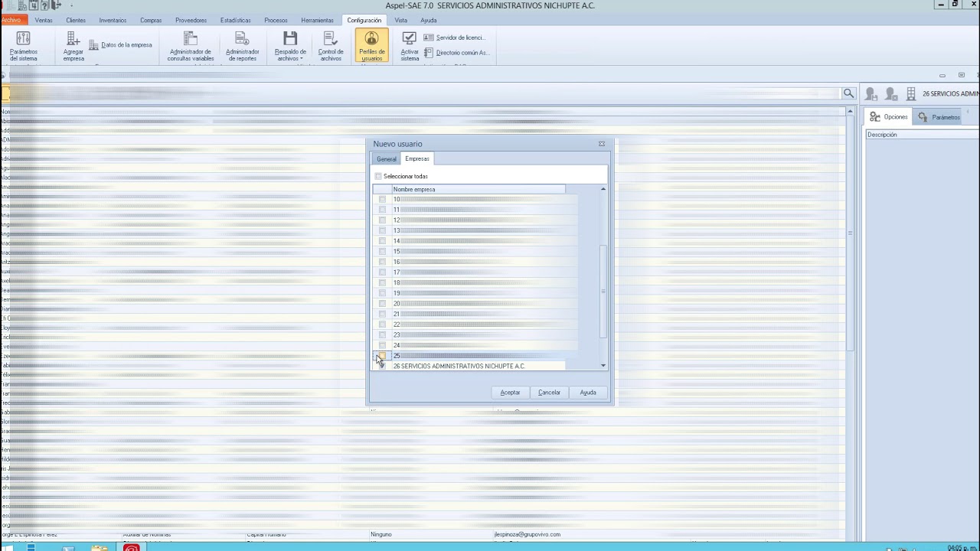
Task: Open the folder icon on the taskbar
Action: 99,547
